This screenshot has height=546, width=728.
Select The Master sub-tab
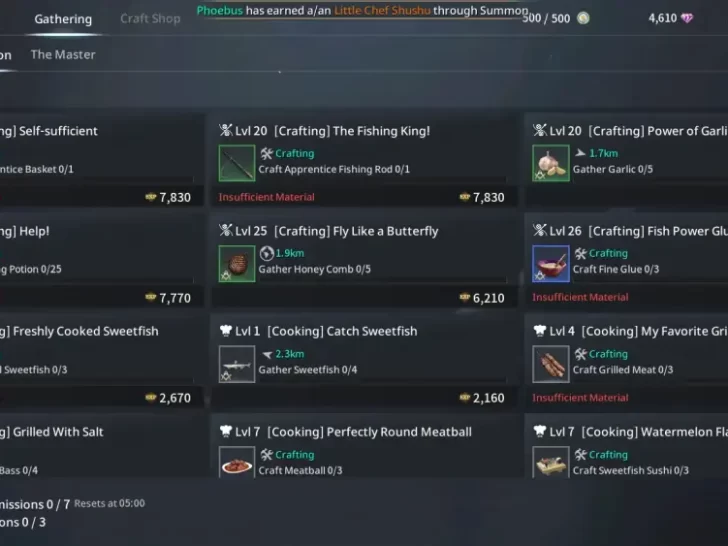pyautogui.click(x=63, y=54)
